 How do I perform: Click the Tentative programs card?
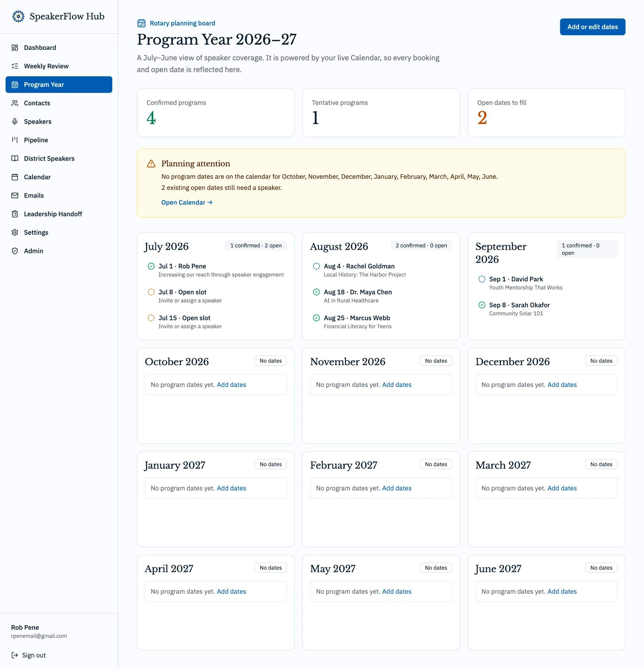[x=381, y=113]
